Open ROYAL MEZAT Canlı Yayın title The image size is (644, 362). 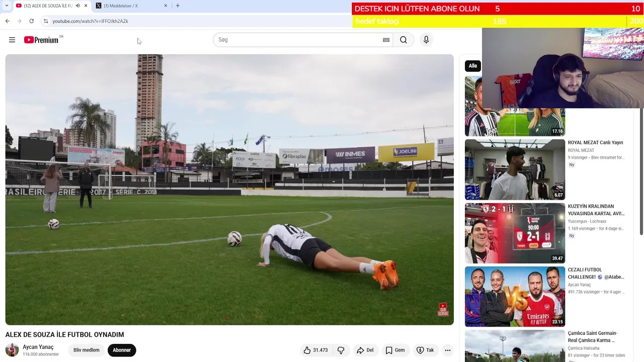pyautogui.click(x=595, y=143)
